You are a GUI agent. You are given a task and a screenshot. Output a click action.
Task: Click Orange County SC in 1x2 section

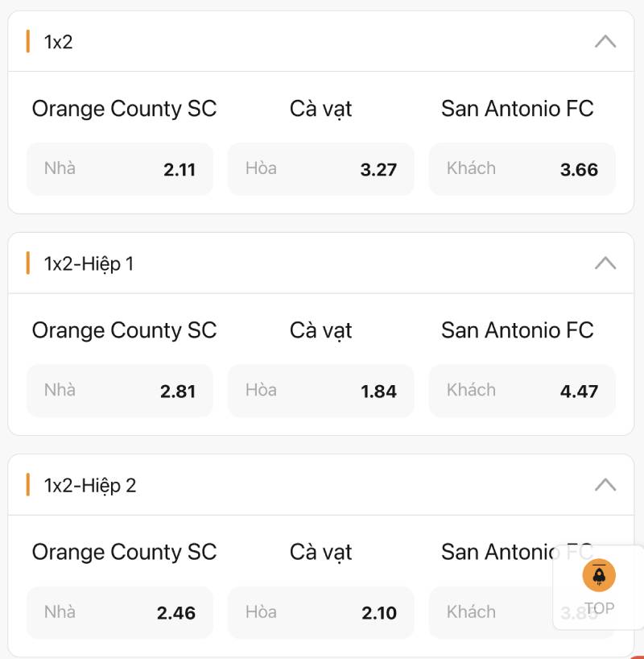124,109
